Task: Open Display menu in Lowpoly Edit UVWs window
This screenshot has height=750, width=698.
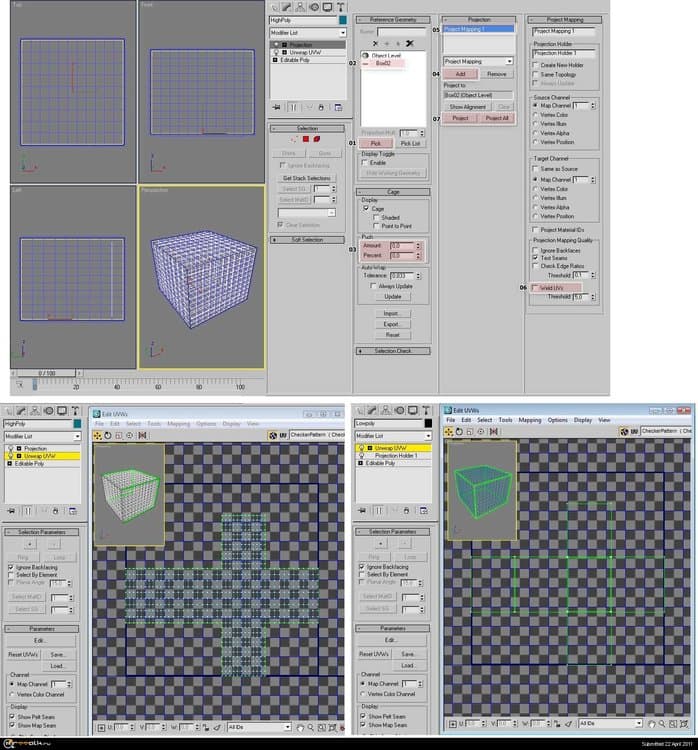Action: [x=583, y=420]
